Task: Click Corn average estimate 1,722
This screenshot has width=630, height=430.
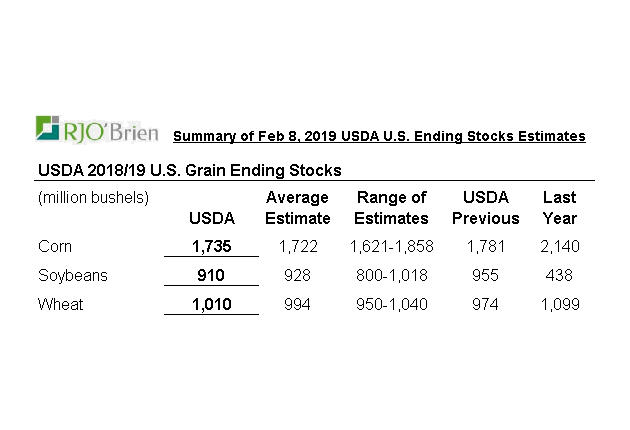Action: point(298,246)
